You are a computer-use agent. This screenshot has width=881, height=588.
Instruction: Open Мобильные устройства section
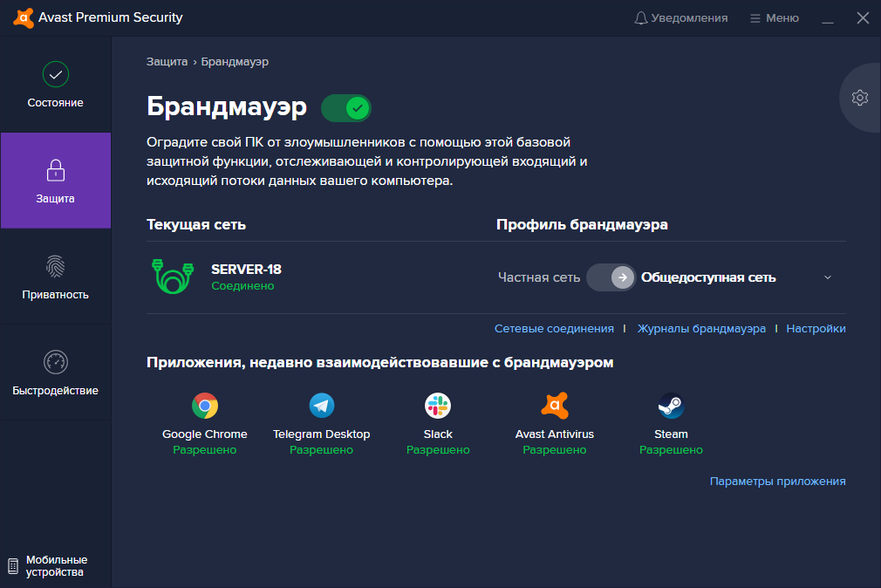click(48, 565)
